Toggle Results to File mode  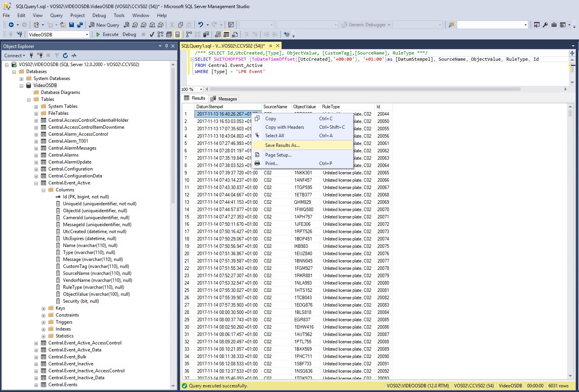(235, 34)
